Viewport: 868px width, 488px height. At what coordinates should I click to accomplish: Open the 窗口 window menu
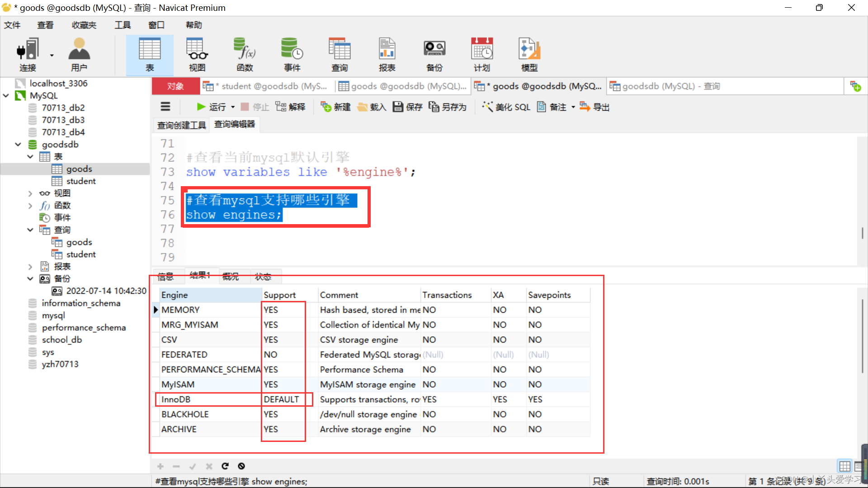pyautogui.click(x=156, y=25)
